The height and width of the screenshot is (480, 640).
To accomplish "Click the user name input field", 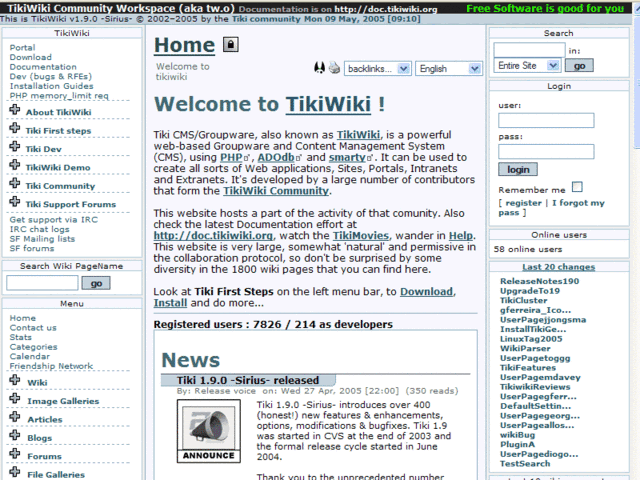I will (531, 121).
